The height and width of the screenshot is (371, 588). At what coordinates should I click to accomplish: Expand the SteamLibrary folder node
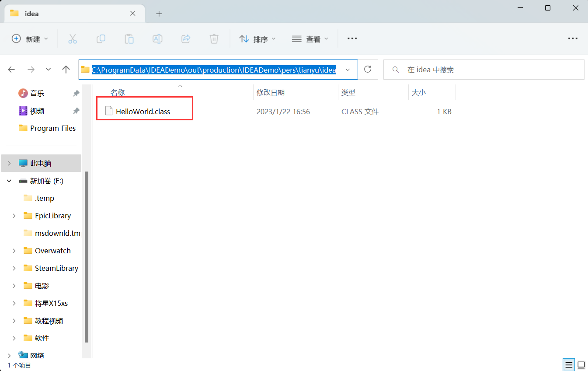14,268
